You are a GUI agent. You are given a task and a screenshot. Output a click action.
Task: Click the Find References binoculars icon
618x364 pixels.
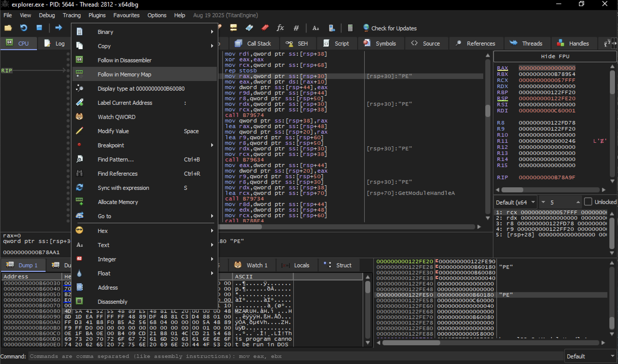click(x=80, y=173)
